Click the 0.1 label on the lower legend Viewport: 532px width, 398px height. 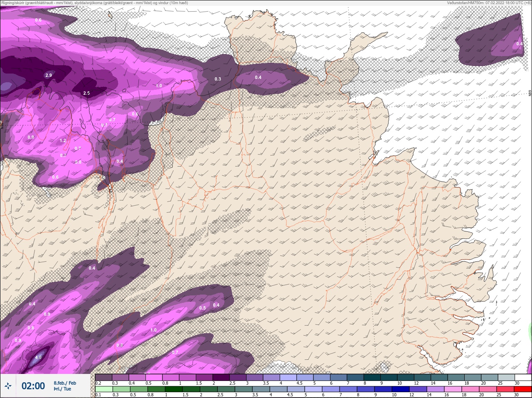(x=98, y=395)
